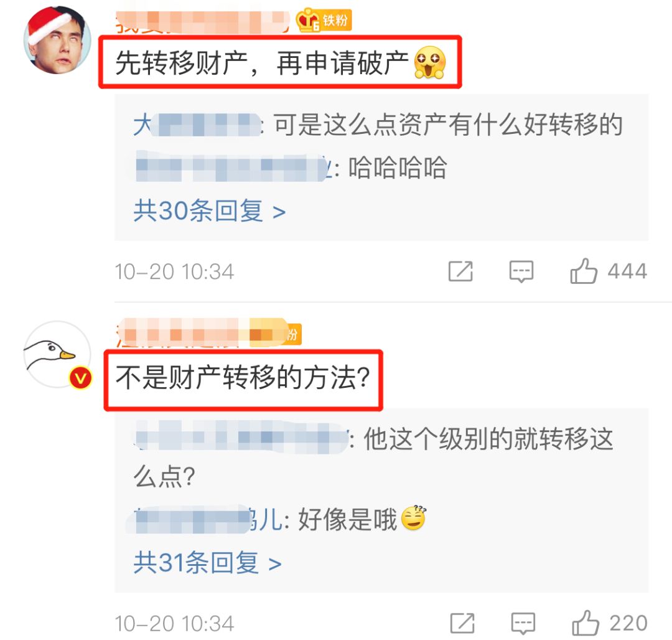672x640 pixels.
Task: Expand 共31条回复 replies
Action: tap(207, 563)
